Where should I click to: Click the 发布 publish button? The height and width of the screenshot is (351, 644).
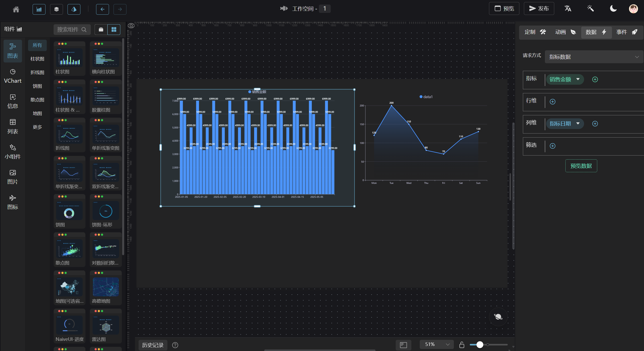pyautogui.click(x=539, y=9)
